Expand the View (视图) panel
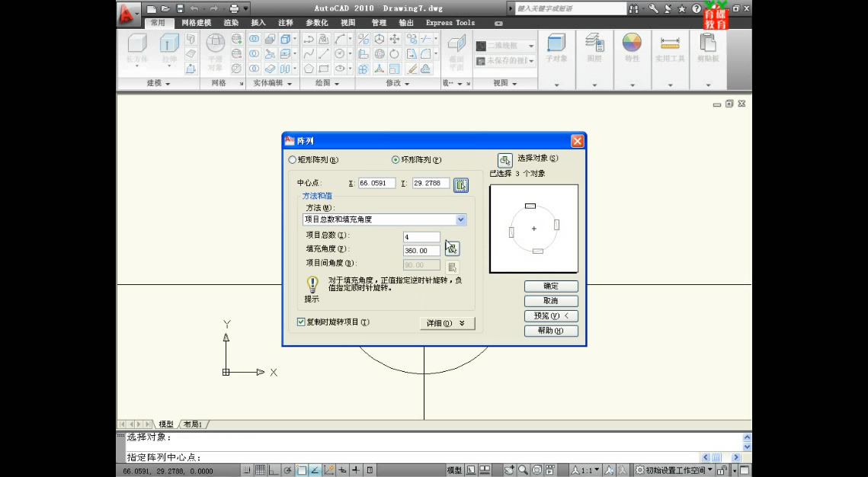Screen dimensions: 868x477 [x=504, y=83]
